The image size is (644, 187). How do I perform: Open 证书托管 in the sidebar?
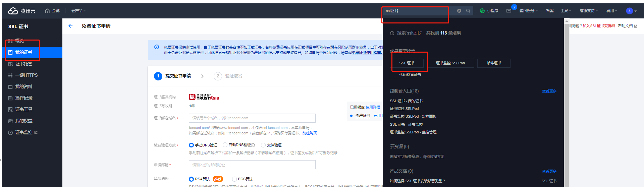23,64
